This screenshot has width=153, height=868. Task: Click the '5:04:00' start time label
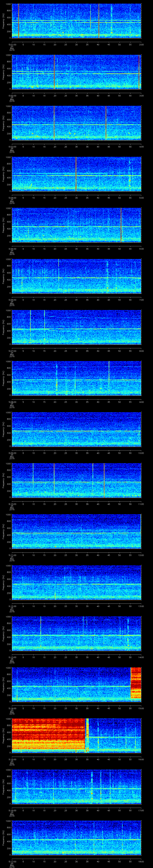click(12, 198)
